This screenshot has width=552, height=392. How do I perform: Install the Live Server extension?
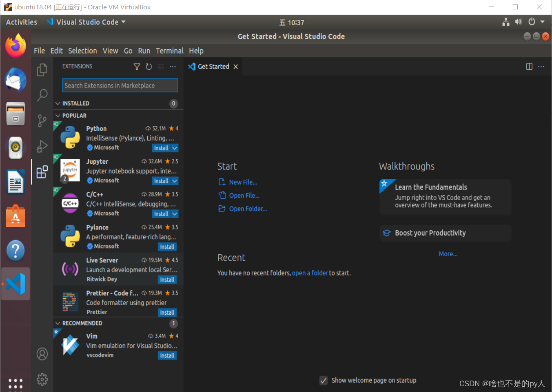pos(167,280)
